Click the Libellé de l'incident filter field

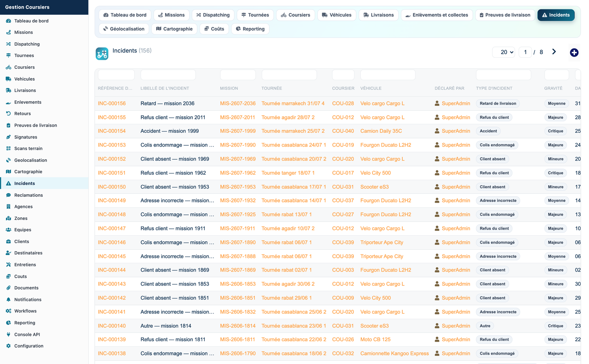168,75
